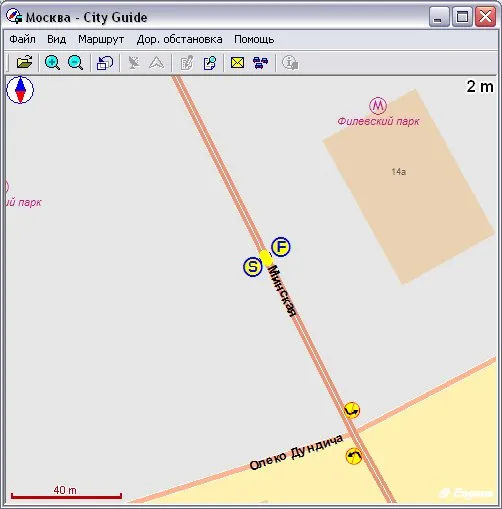Open the Файл menu
Viewport: 502px width, 509px height.
pos(22,39)
